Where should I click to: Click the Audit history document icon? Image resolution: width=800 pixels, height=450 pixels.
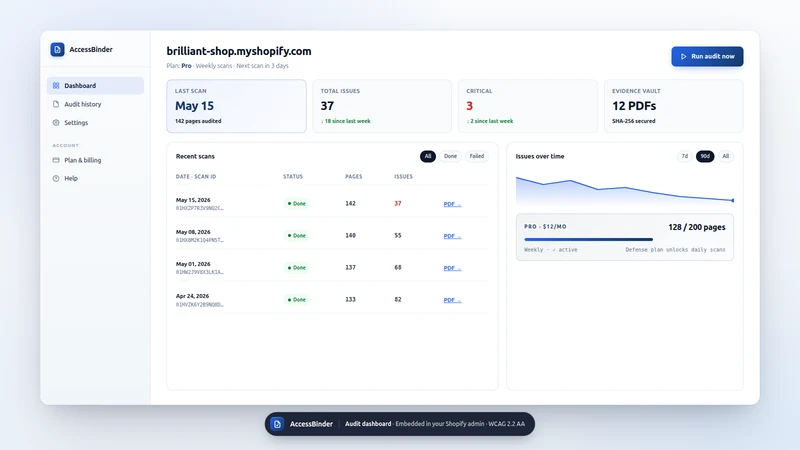point(56,104)
